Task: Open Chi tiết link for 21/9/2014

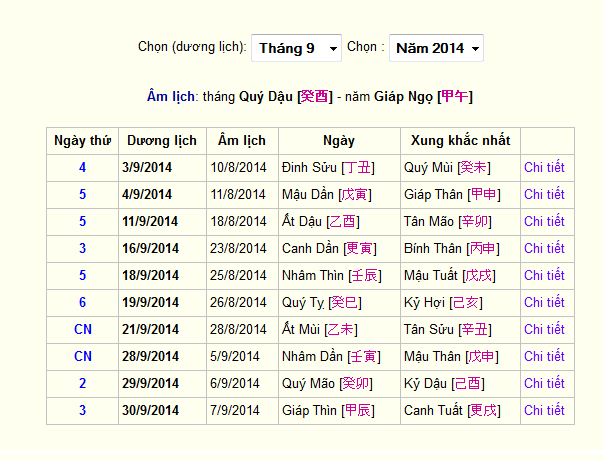Action: pyautogui.click(x=544, y=329)
